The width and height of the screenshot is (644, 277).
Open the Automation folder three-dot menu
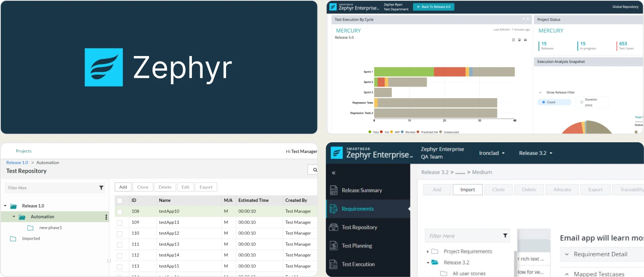tap(106, 217)
